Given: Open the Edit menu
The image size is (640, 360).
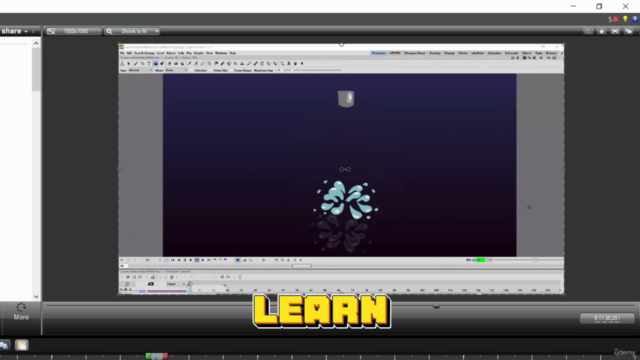Looking at the screenshot, I should 129,53.
